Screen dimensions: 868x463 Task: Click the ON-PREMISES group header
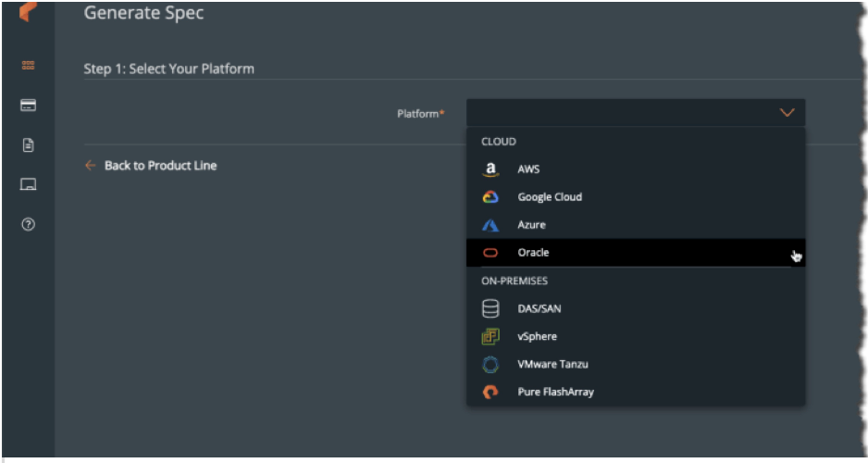coord(514,281)
